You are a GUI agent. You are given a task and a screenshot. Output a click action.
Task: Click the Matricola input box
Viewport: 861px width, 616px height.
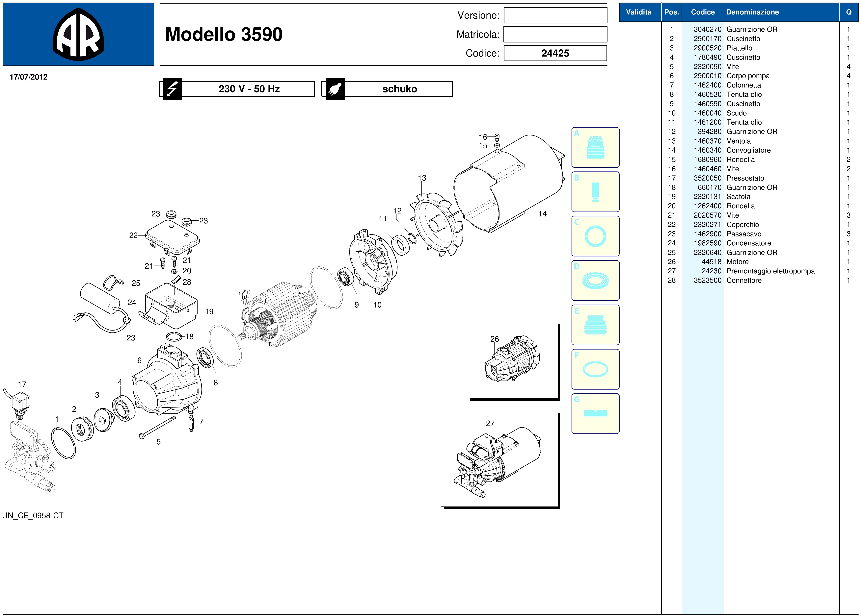coord(555,35)
